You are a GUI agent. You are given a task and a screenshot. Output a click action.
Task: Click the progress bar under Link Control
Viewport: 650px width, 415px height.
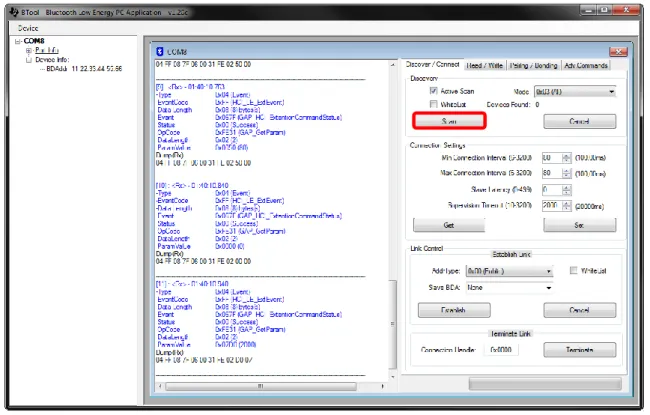point(545,384)
